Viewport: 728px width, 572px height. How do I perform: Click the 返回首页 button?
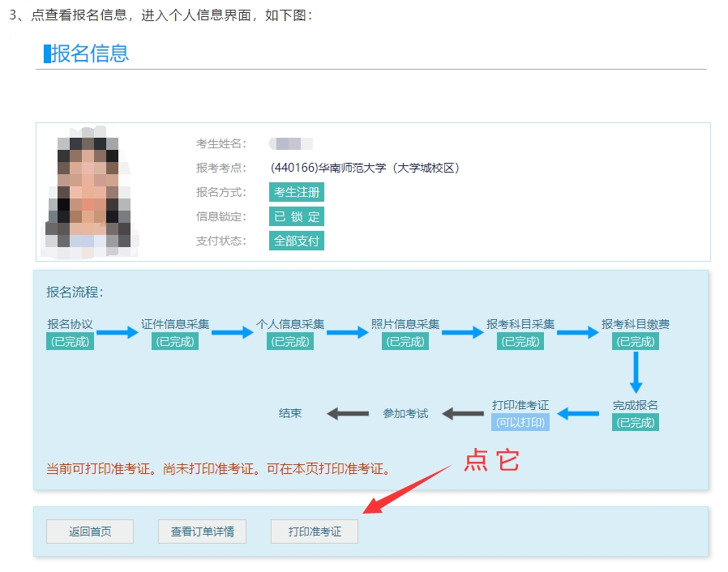90,531
